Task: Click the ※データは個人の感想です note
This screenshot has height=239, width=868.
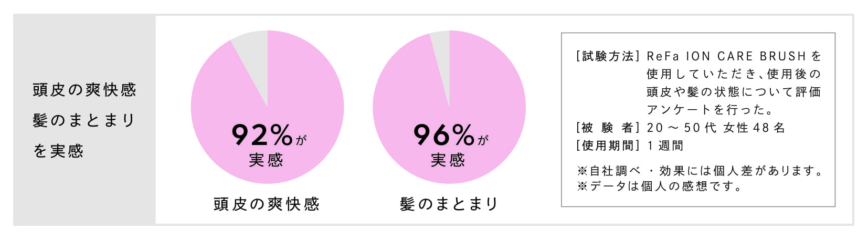Action: click(659, 186)
